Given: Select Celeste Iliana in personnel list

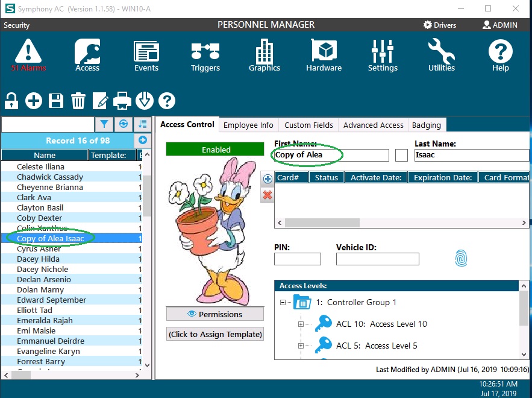Looking at the screenshot, I should 72,166.
